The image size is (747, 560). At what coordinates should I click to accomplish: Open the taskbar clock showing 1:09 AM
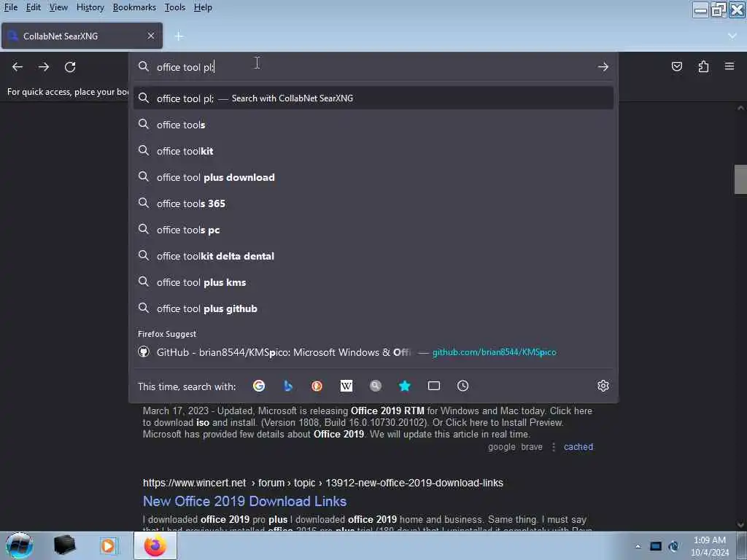coord(710,546)
